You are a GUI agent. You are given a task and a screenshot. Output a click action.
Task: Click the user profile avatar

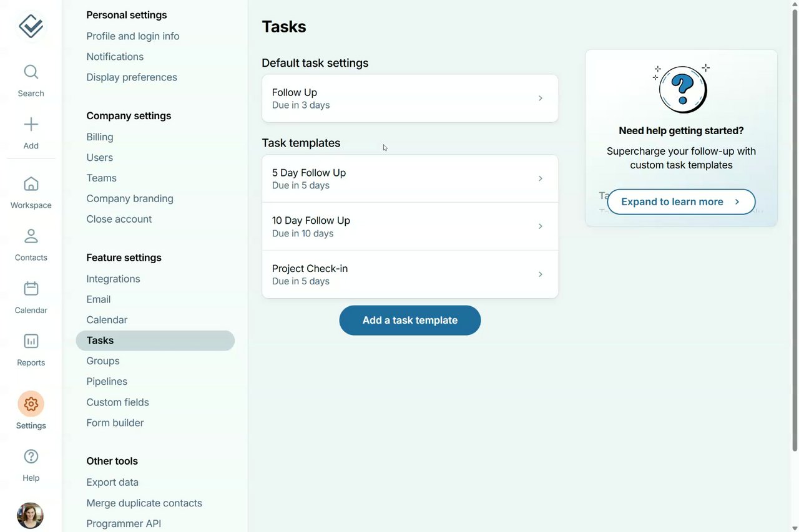(30, 515)
